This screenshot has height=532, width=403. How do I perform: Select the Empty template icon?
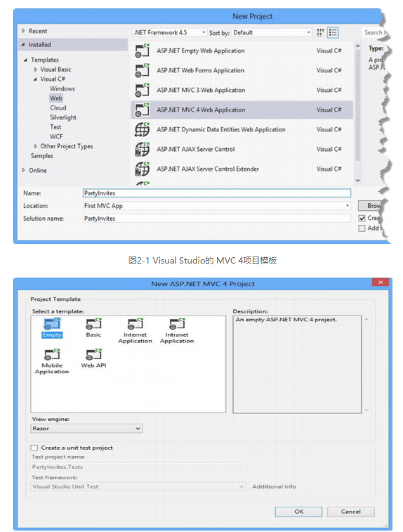tap(52, 324)
